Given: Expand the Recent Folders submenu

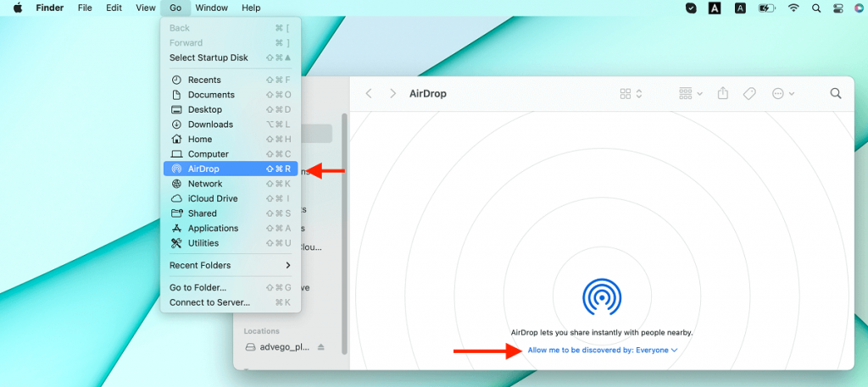Looking at the screenshot, I should 231,265.
